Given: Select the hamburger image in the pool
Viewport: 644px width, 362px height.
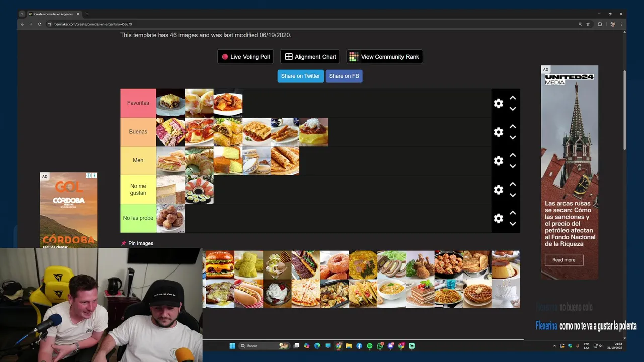Looking at the screenshot, I should pyautogui.click(x=220, y=265).
